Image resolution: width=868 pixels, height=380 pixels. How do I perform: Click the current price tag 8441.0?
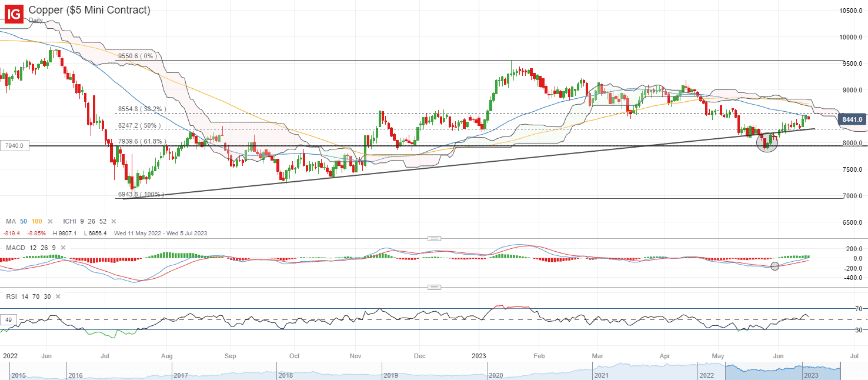852,119
